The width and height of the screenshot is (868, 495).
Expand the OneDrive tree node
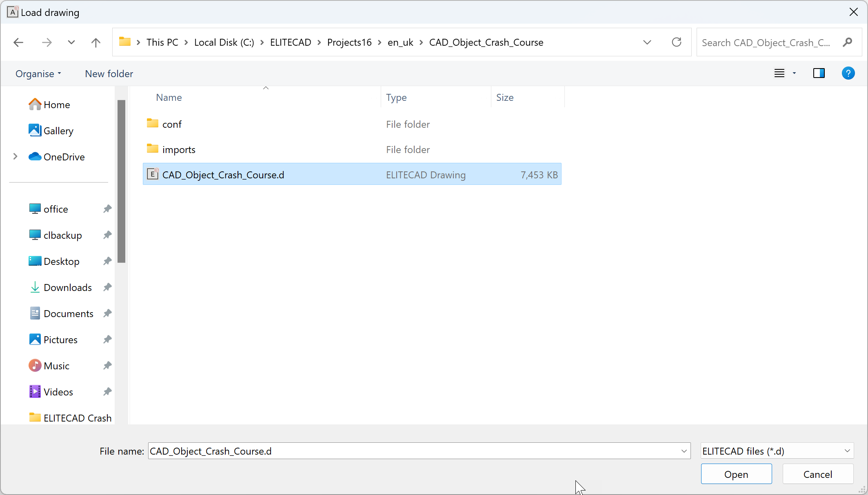pyautogui.click(x=16, y=157)
